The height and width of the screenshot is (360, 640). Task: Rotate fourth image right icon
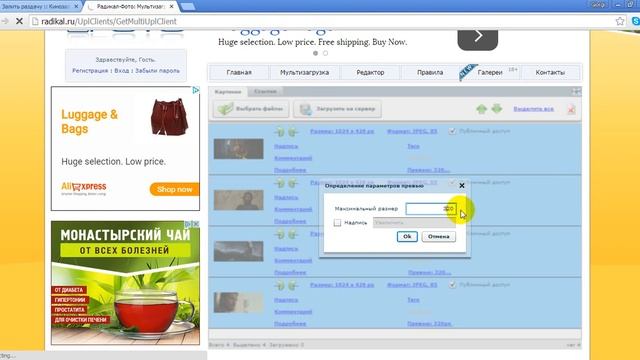point(293,285)
